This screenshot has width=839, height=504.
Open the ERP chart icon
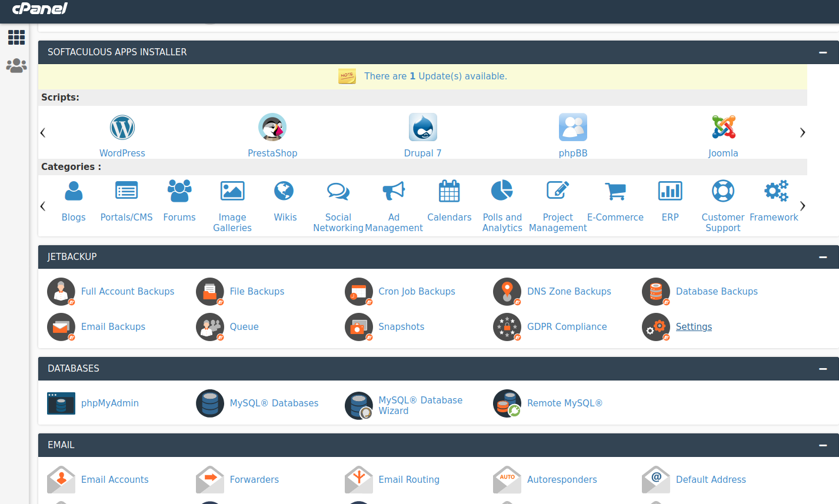tap(670, 191)
